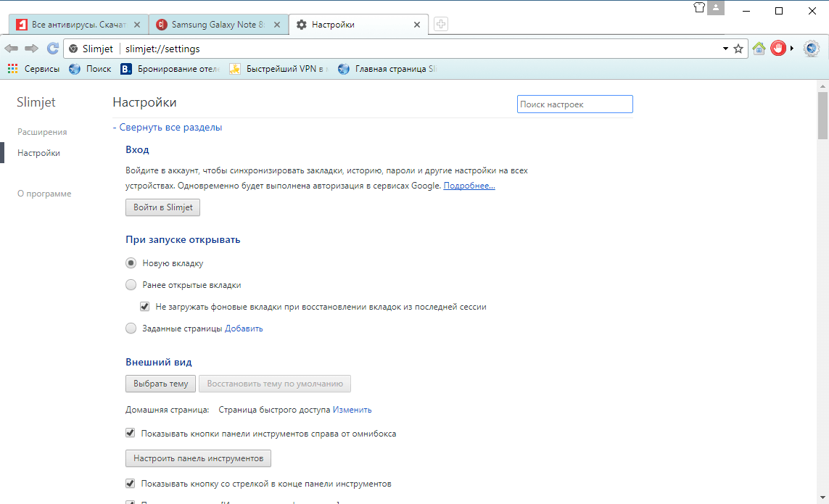Open Настройки in the sidebar
Viewport: 829px width, 504px height.
38,153
